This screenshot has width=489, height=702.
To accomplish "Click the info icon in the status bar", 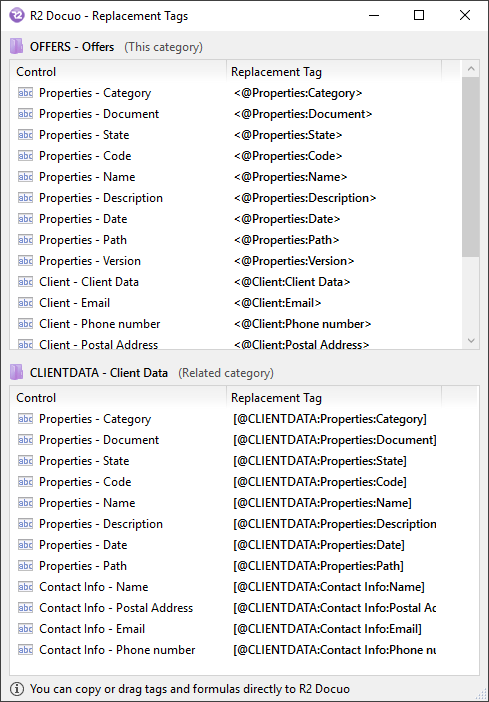I will (x=17, y=689).
